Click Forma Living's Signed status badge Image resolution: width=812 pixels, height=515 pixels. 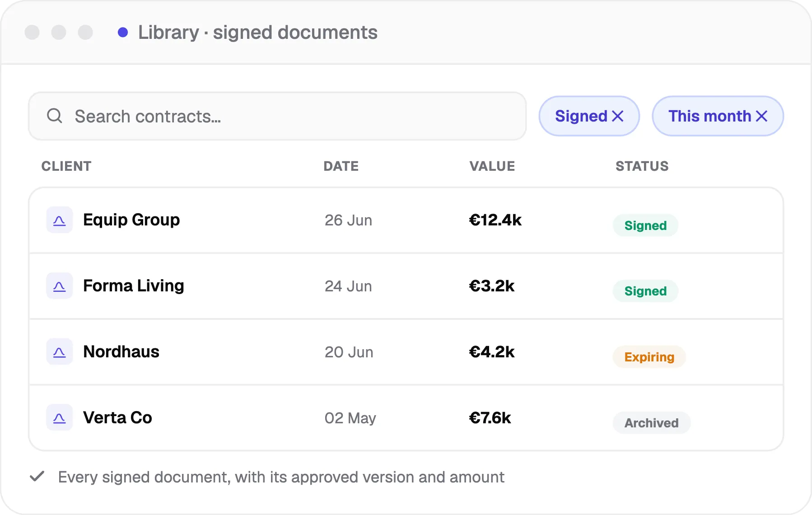click(x=645, y=291)
